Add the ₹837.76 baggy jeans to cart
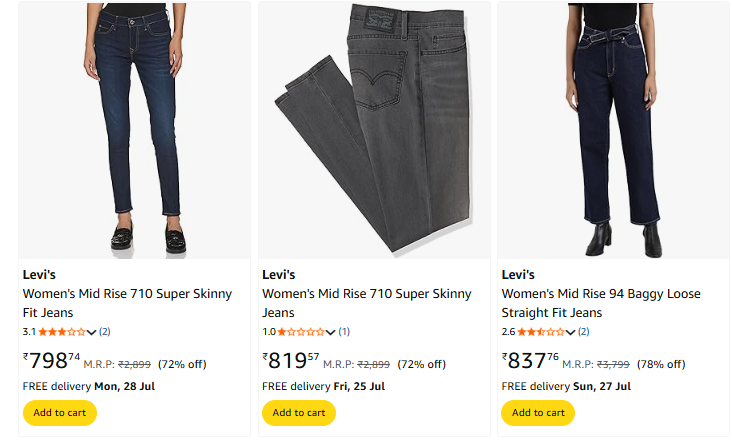 538,412
